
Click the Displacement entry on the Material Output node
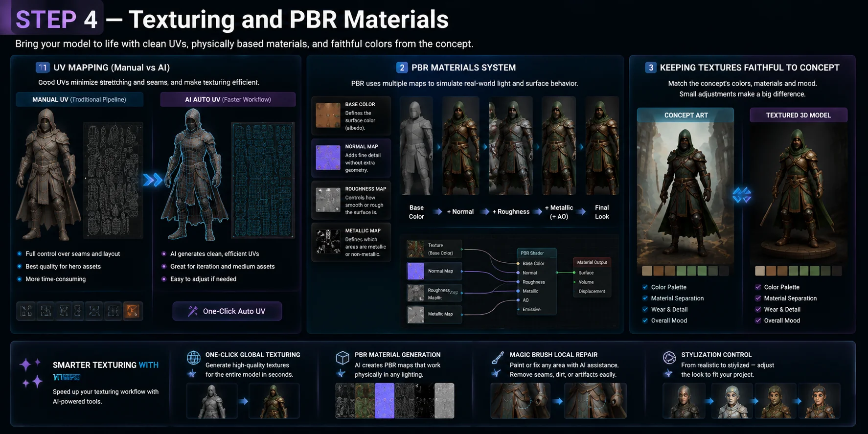click(x=592, y=292)
